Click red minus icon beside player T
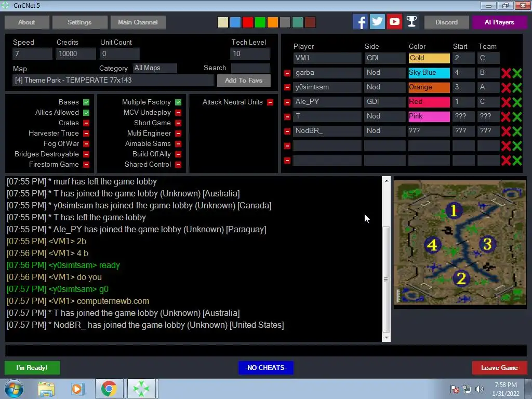 coord(287,117)
